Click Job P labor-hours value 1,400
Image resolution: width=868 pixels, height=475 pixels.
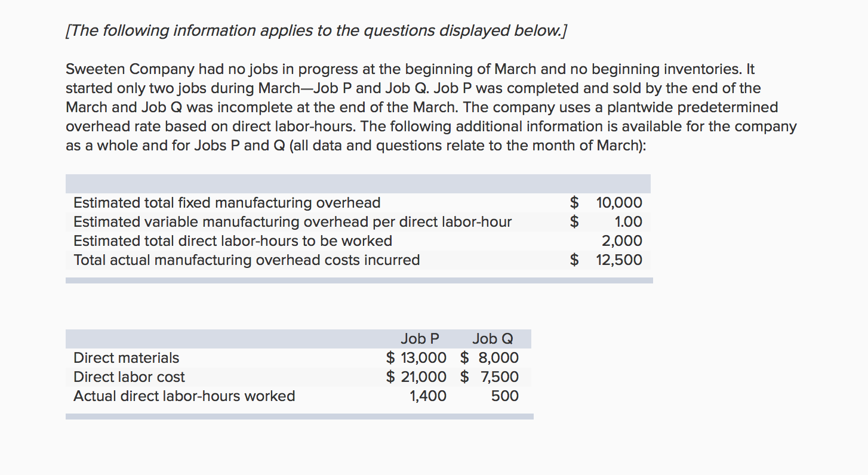427,396
